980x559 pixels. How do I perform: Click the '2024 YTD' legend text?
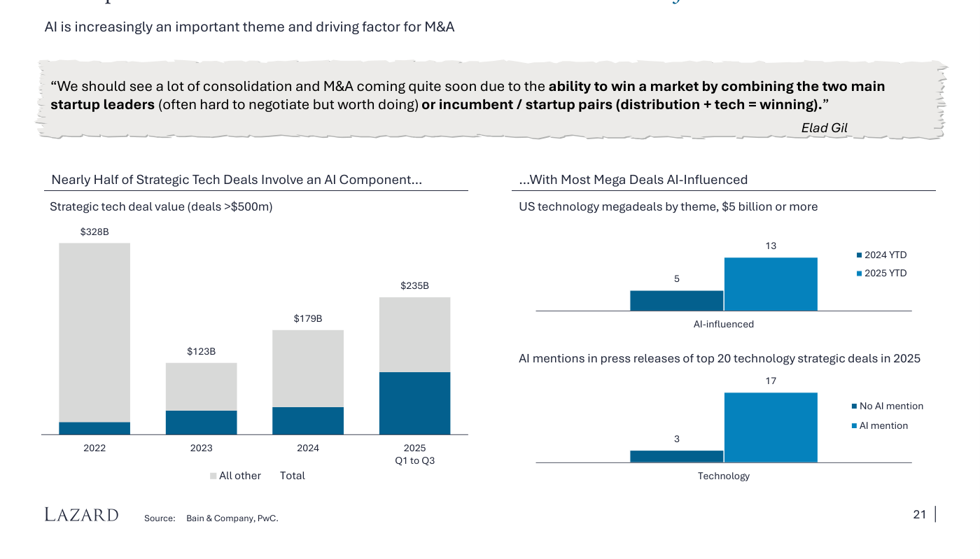point(885,255)
